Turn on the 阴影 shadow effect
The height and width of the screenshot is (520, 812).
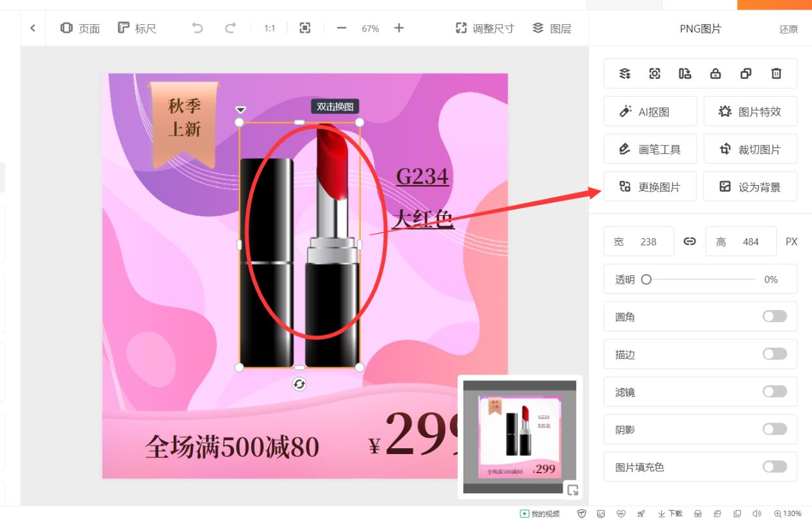[x=774, y=429]
